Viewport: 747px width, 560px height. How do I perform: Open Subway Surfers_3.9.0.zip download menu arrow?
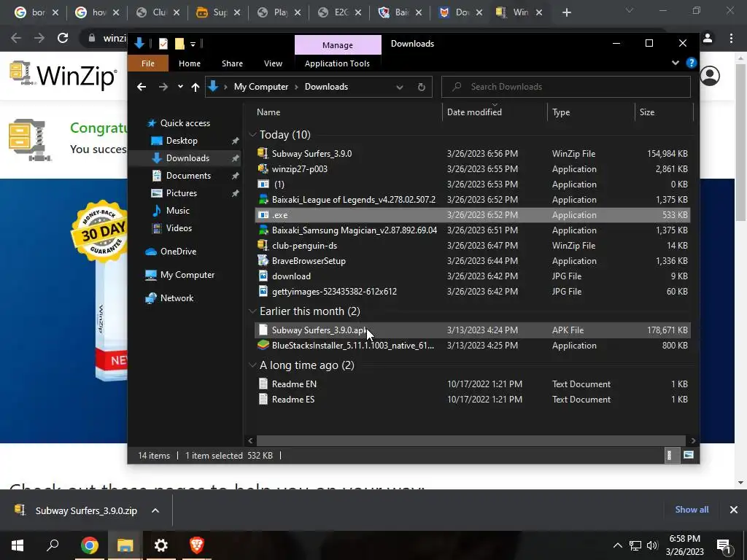[155, 510]
